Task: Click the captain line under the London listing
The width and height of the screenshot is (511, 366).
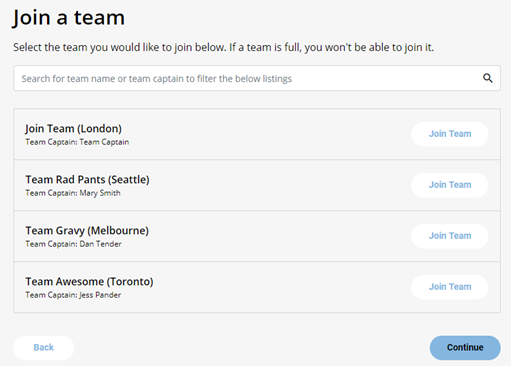Action: [x=77, y=142]
